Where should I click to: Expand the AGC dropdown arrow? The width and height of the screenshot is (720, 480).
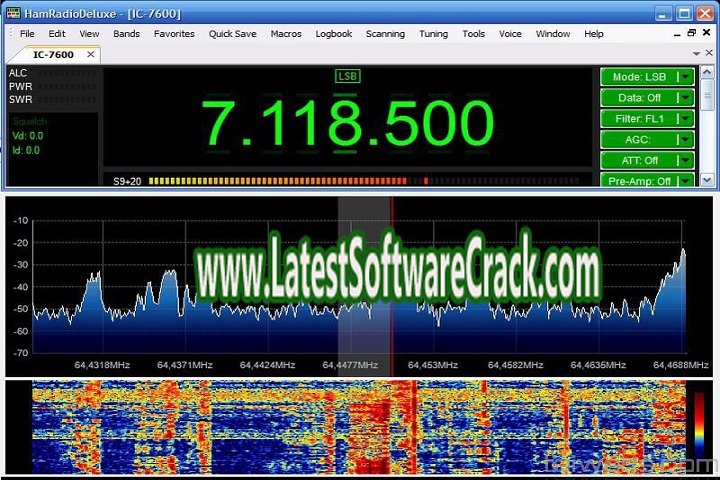684,139
